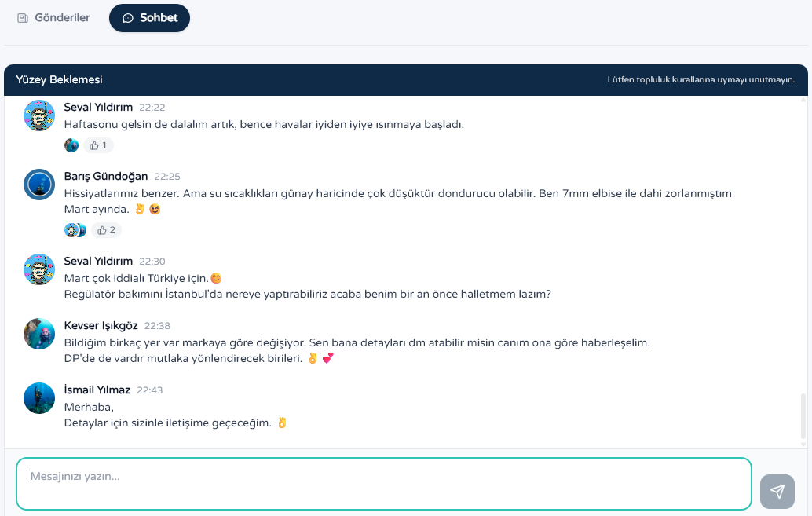This screenshot has width=812, height=516.
Task: Click message text starting Haftasonu gelsin de dalalım
Action: [x=264, y=124]
